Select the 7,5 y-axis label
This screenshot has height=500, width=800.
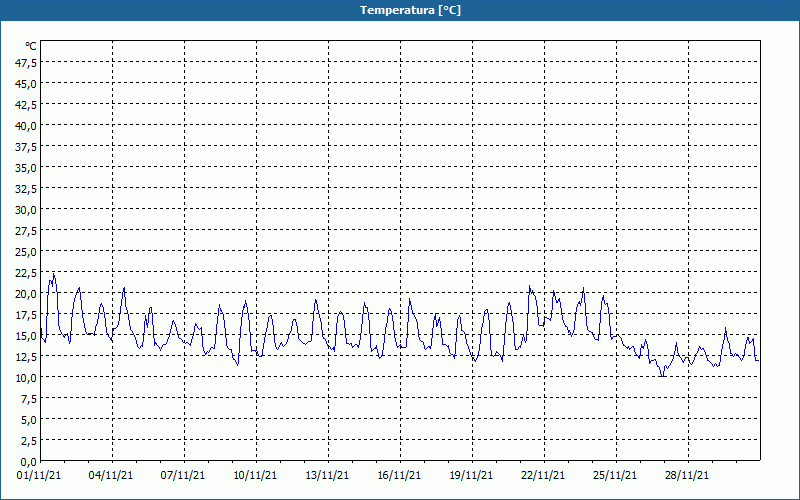point(29,398)
